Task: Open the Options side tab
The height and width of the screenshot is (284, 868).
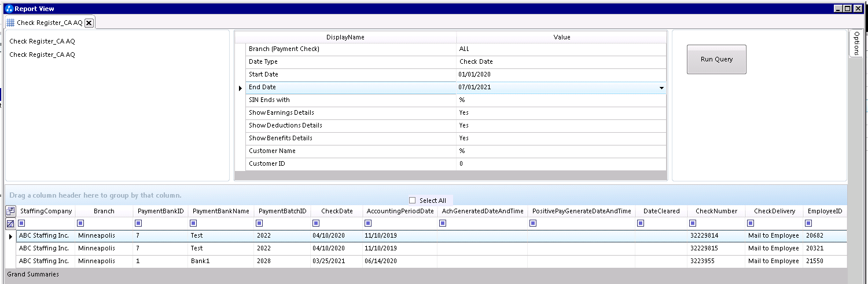Action: [856, 43]
